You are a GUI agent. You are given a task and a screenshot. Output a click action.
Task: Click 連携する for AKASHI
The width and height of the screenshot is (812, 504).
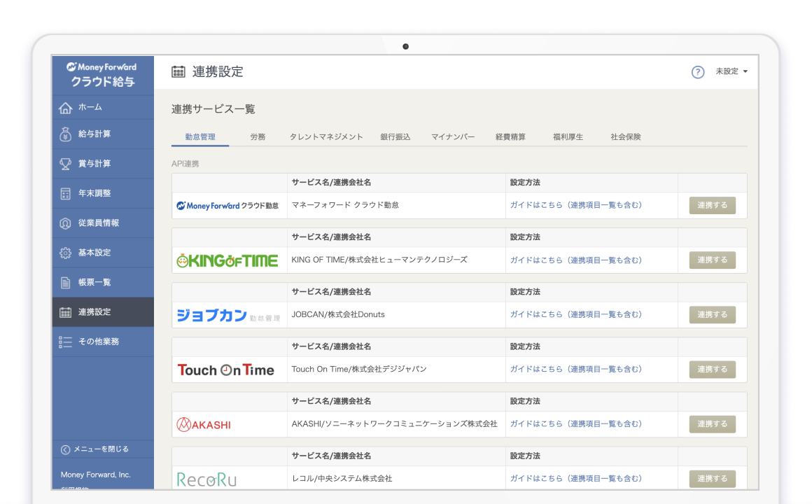click(x=712, y=424)
